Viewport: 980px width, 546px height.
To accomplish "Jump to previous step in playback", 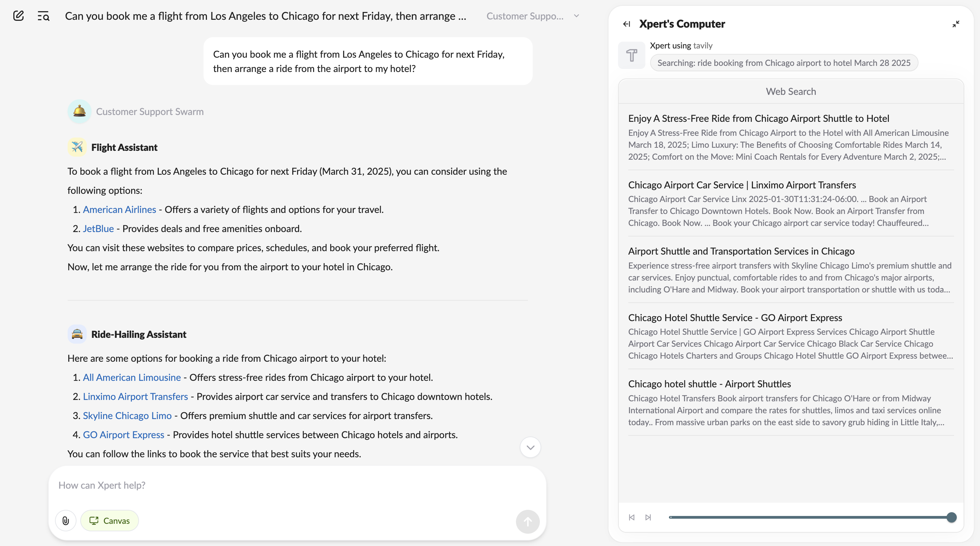I will click(x=631, y=517).
